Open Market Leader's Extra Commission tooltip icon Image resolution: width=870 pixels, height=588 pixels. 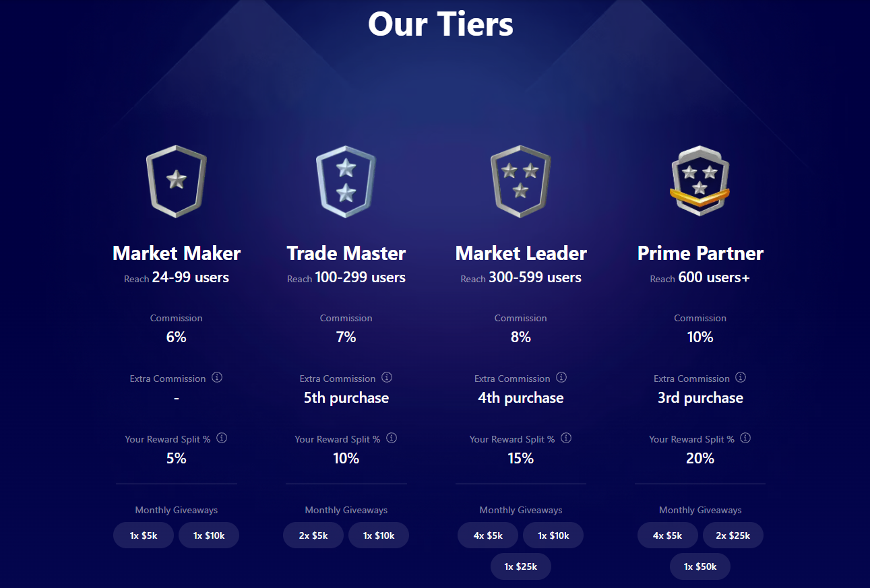click(561, 378)
